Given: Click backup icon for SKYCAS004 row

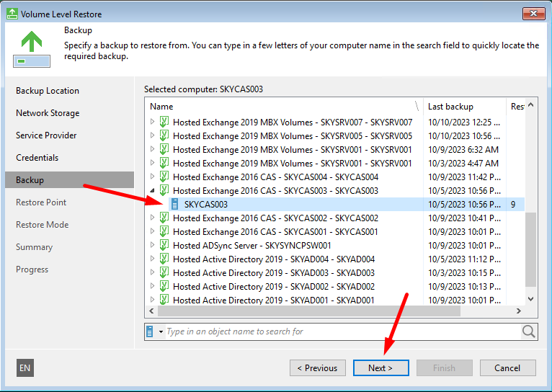Looking at the screenshot, I should (x=164, y=177).
